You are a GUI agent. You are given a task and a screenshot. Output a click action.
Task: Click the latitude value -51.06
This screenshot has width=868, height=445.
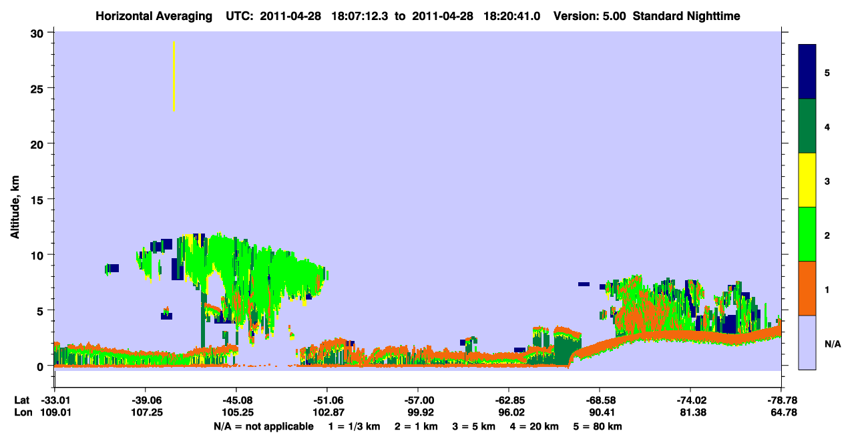click(x=327, y=400)
